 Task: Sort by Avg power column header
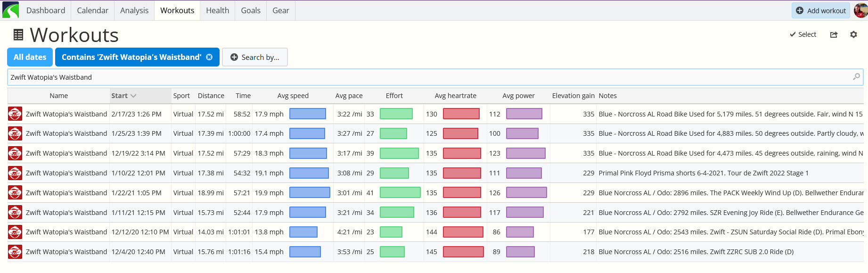click(518, 96)
